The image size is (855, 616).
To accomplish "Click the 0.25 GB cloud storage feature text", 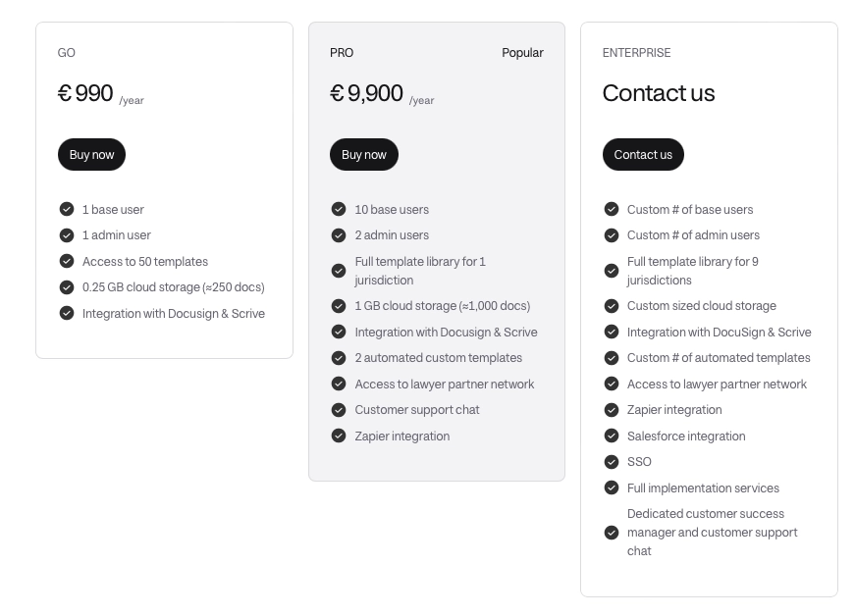I will (173, 287).
